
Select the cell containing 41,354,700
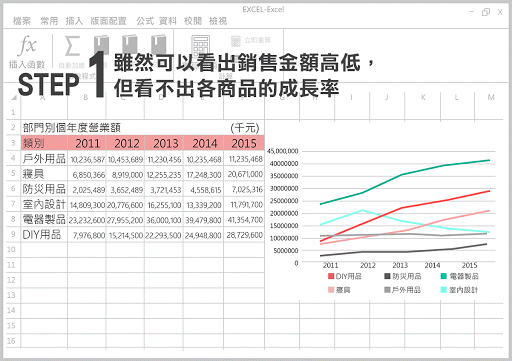point(244,220)
